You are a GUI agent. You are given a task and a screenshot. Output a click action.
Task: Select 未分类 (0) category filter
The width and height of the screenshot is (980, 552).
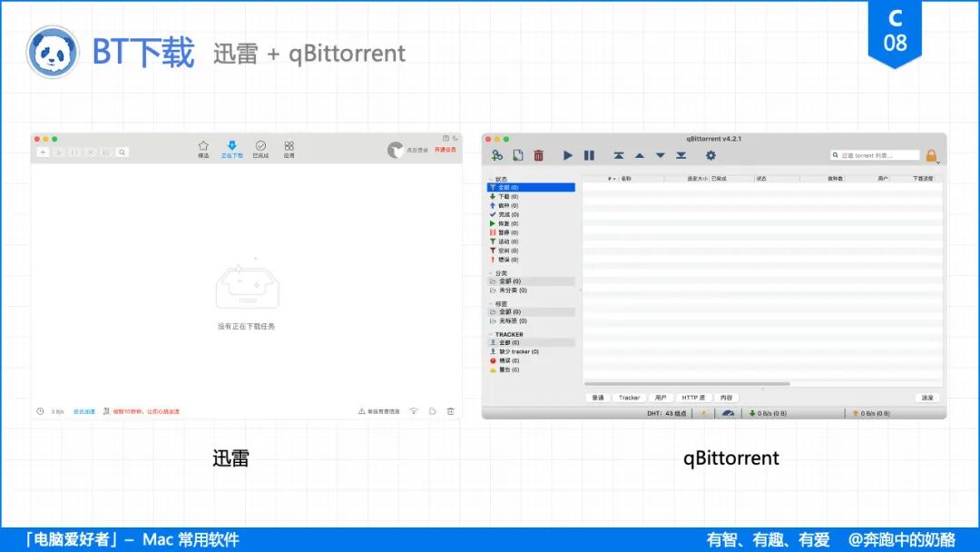531,291
